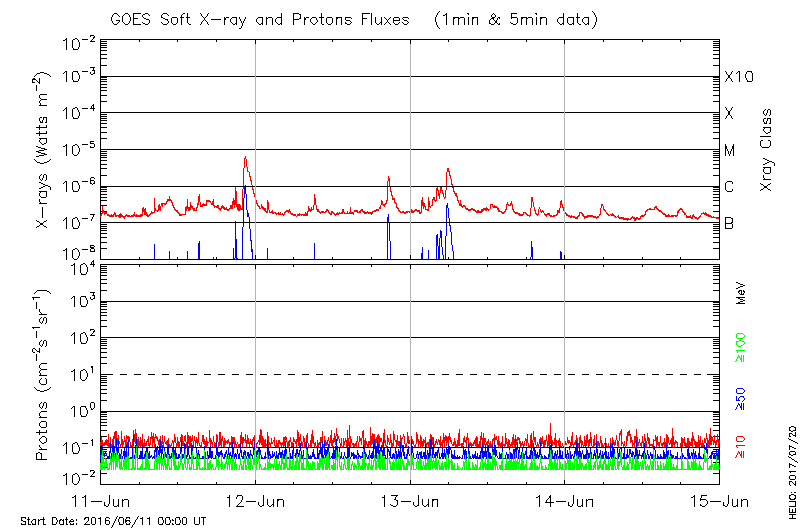Viewport: 800px width, 530px height.
Task: Select the green ≥100 MeV legend label
Action: pos(741,346)
